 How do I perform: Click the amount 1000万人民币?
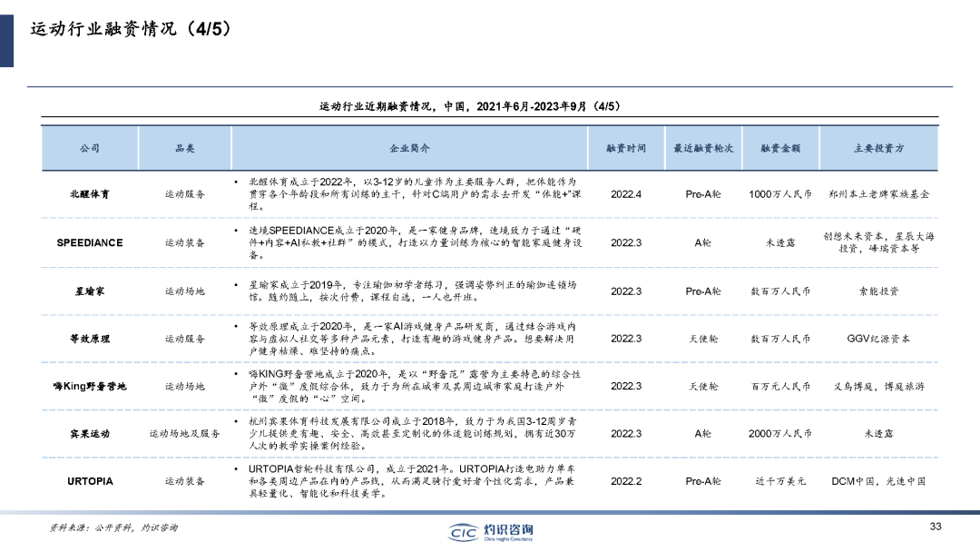[780, 194]
